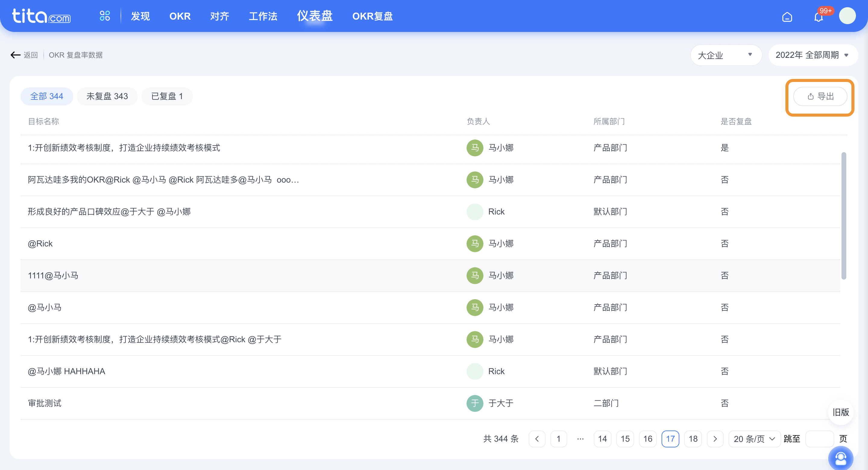Select current page 17
This screenshot has height=470, width=868.
coord(670,439)
